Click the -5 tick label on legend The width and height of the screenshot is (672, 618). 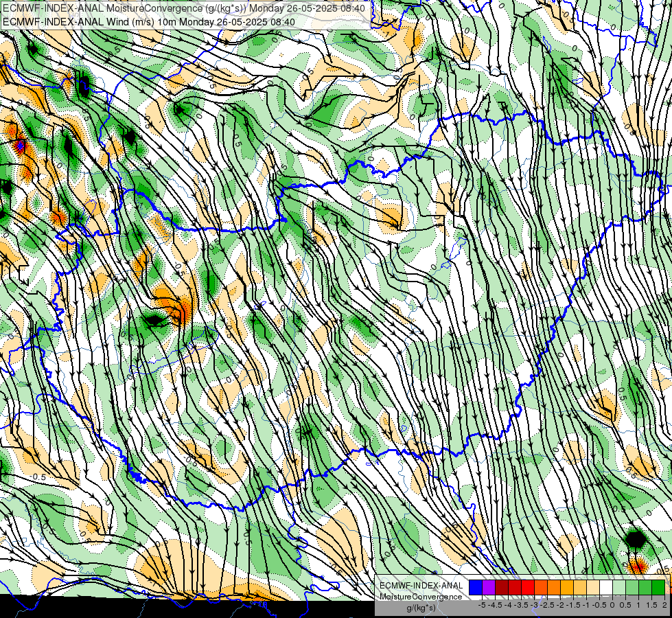(482, 605)
